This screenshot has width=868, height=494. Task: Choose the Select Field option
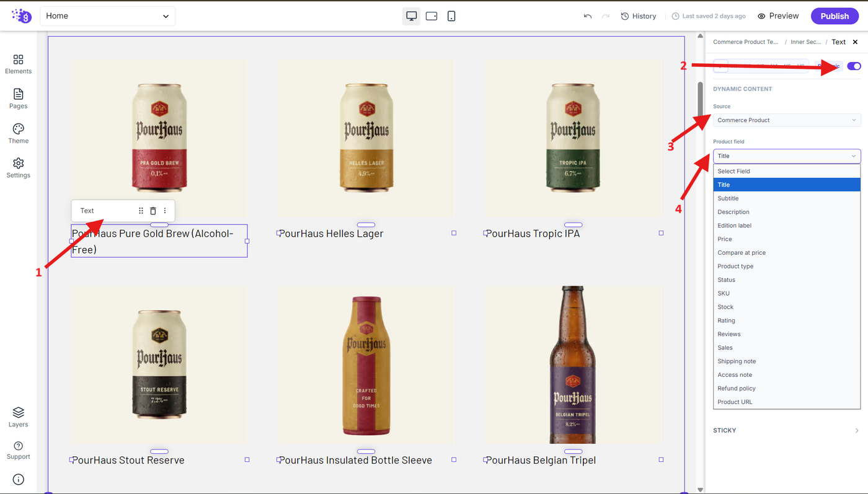pos(787,171)
